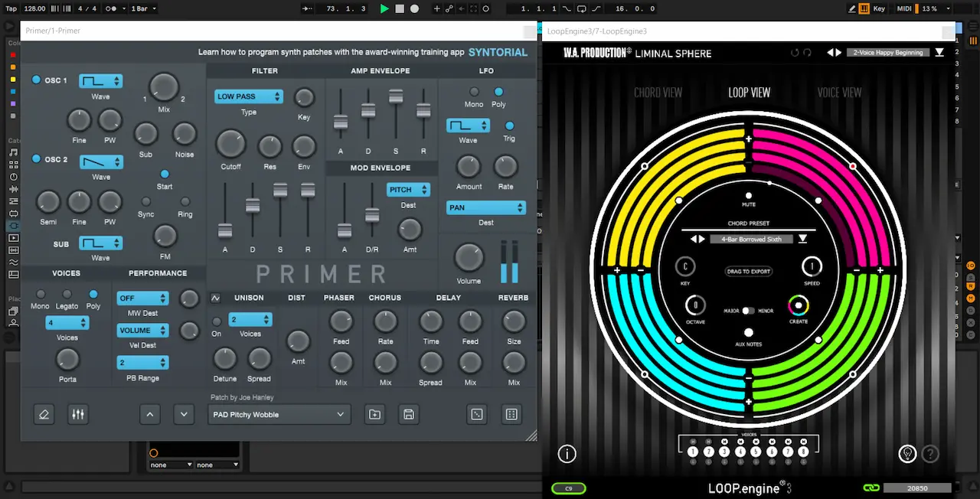The height and width of the screenshot is (499, 980).
Task: Click the Amp Envelope S slider
Action: click(x=396, y=97)
